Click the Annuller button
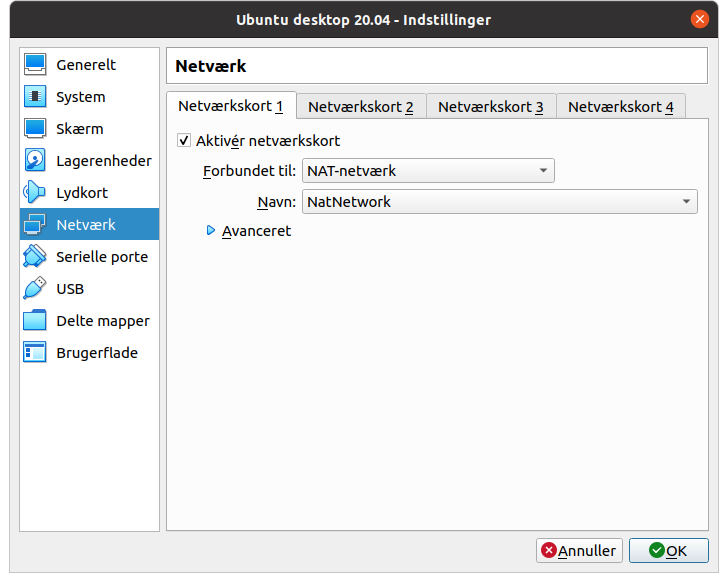This screenshot has width=728, height=582. pos(579,550)
